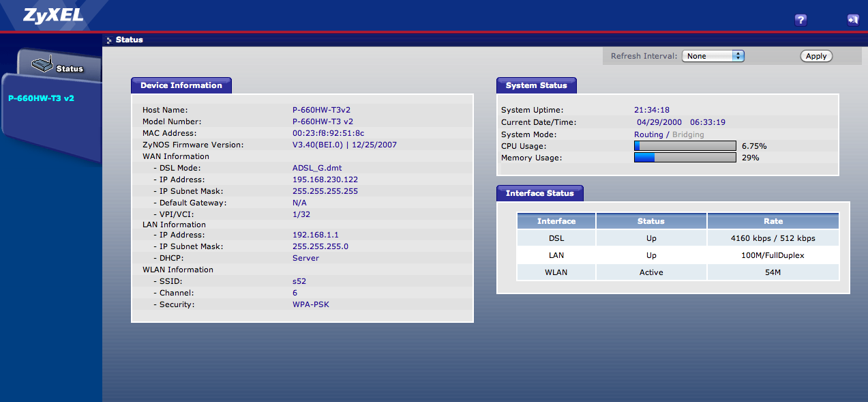Click the Rate column header
Viewport: 868px width, 402px height.
pyautogui.click(x=773, y=221)
